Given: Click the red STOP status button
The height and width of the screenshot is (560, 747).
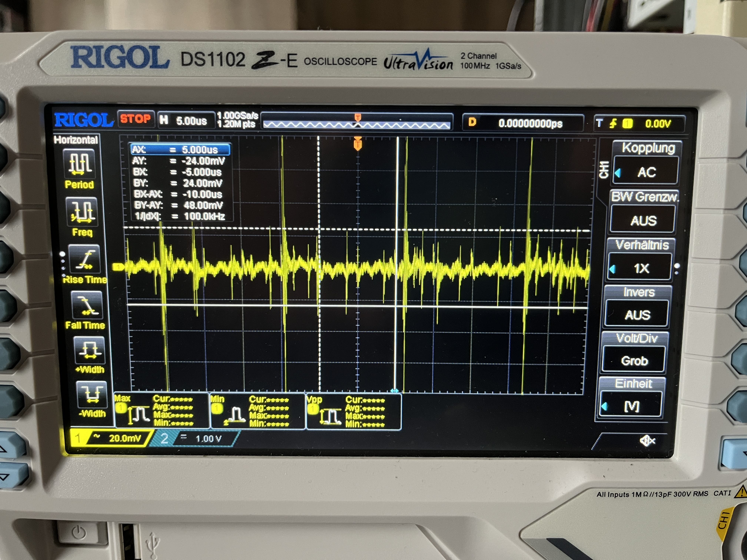Looking at the screenshot, I should pos(136,119).
